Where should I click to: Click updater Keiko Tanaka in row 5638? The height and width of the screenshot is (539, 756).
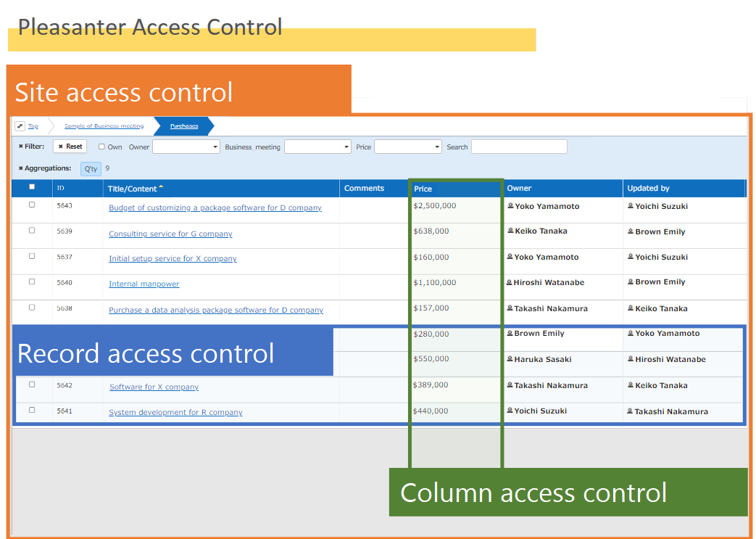[662, 309]
